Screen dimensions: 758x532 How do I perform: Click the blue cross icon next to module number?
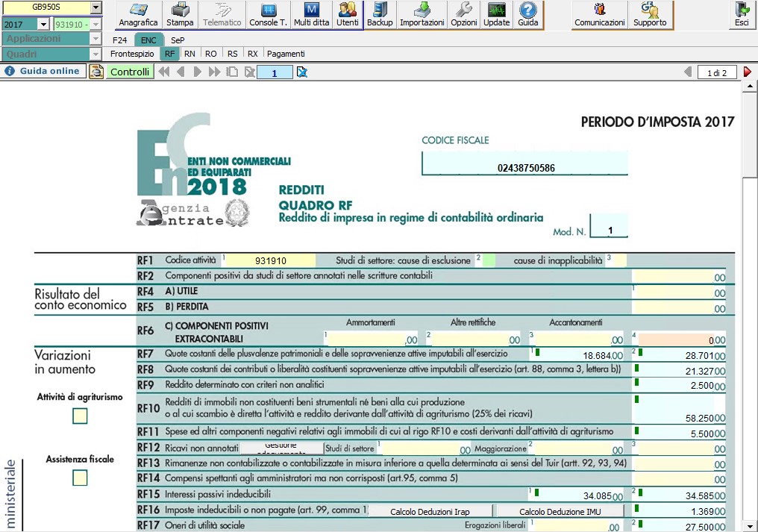(x=302, y=72)
